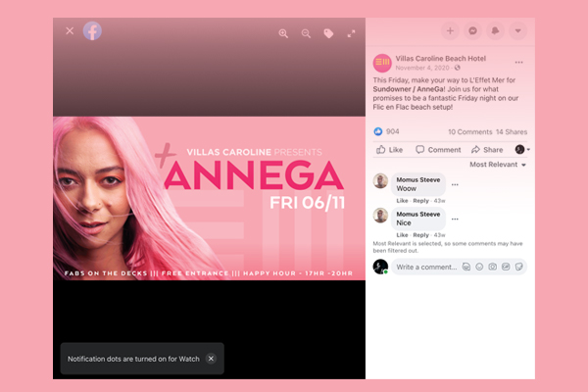
Task: Open Villas Caroline Beach Hotel page avatar
Action: (x=382, y=63)
